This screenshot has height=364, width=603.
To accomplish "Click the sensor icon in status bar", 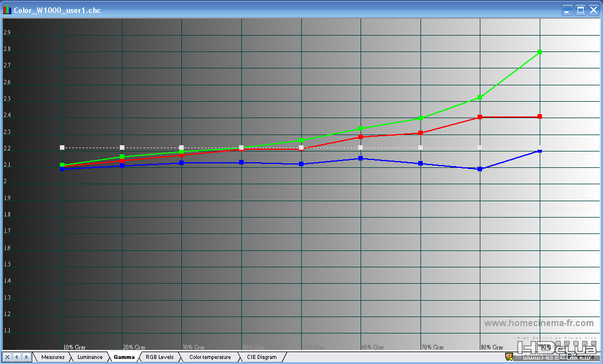I will 509,357.
